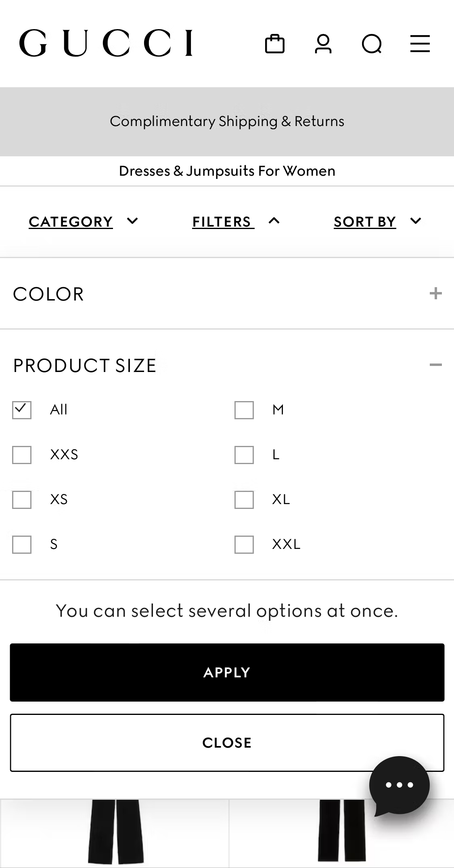Open Dresses & Jumpsuits For Women
This screenshot has width=454, height=868.
227,170
